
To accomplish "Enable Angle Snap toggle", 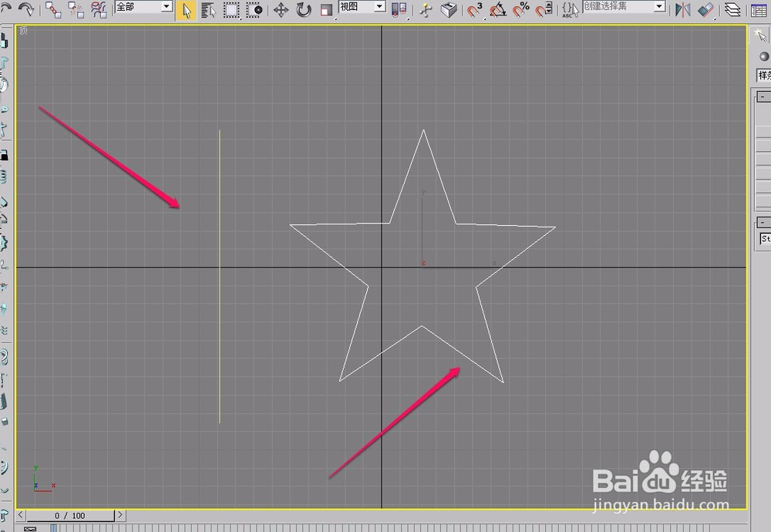I will (496, 9).
